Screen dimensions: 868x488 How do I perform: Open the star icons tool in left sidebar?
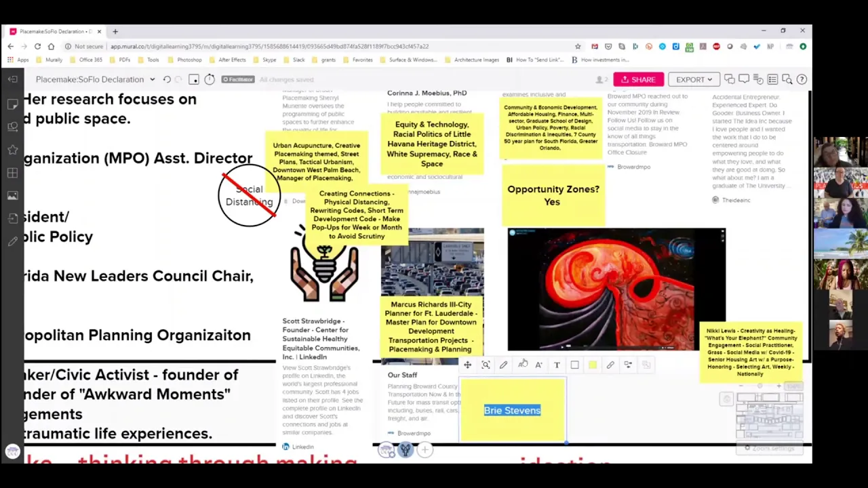coord(12,149)
